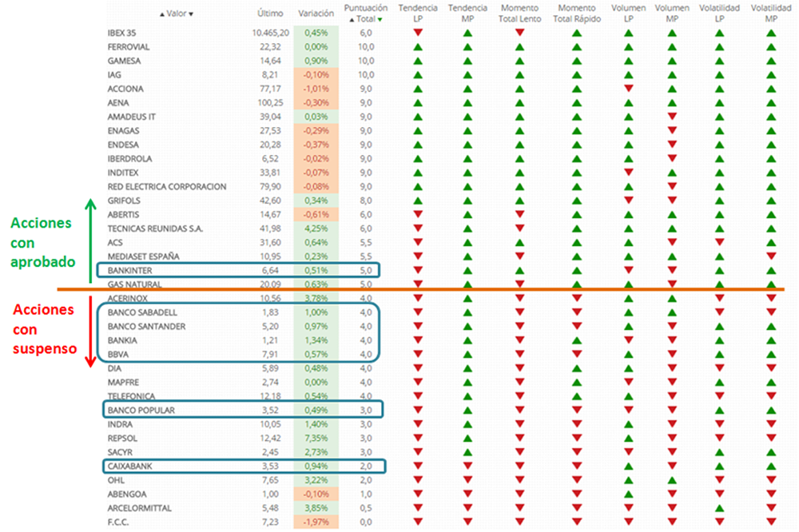Click ACS Volatilidad LP red arrow
This screenshot has height=532, width=799.
click(719, 242)
